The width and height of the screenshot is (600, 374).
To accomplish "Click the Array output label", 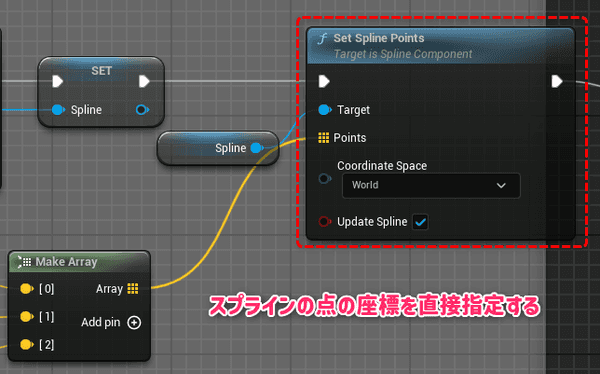I will (x=109, y=289).
